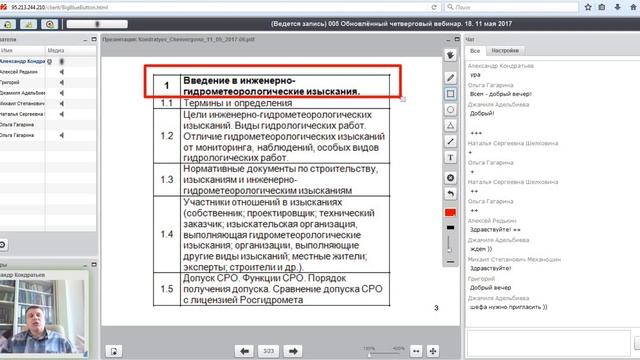640x360 pixels.
Task: Clear all whiteboard annotations
Action: point(450,178)
